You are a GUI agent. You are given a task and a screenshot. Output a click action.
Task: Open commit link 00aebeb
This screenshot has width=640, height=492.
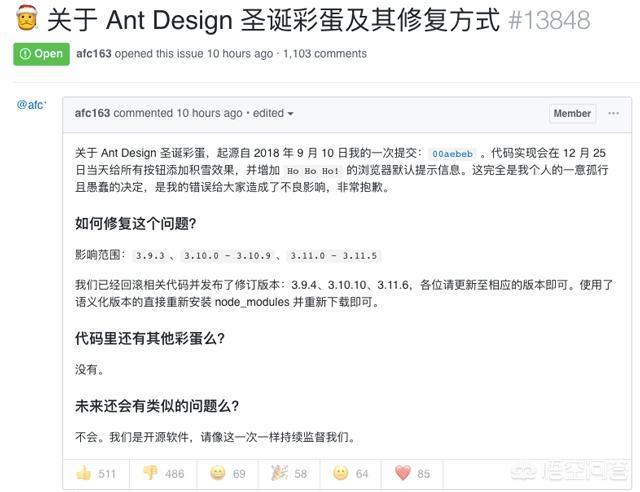pos(452,154)
